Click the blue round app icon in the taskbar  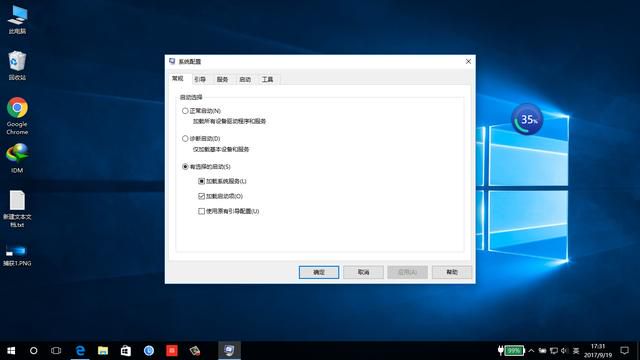click(149, 351)
